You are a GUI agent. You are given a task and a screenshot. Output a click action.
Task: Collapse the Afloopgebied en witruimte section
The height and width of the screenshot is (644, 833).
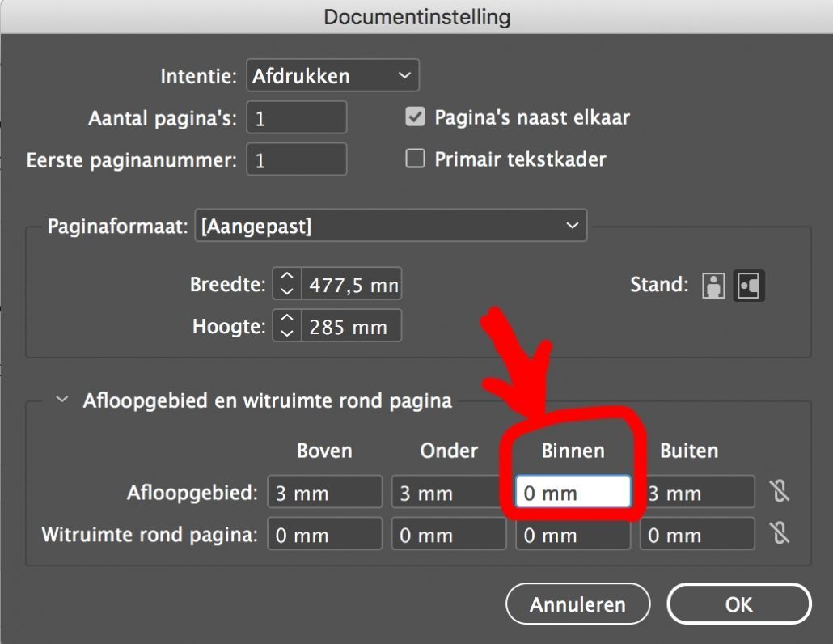coord(62,400)
